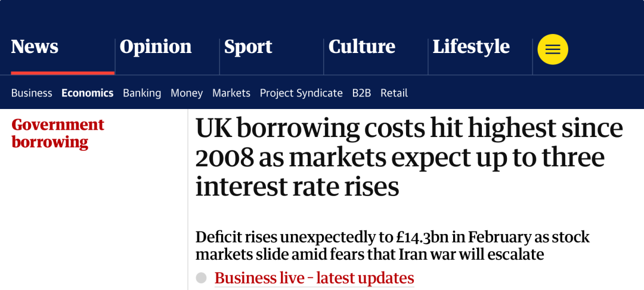
Task: Open the Money subsection link
Action: click(187, 93)
